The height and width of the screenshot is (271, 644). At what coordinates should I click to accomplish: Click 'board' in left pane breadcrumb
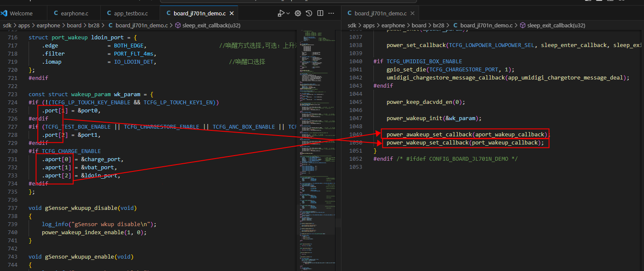click(74, 25)
